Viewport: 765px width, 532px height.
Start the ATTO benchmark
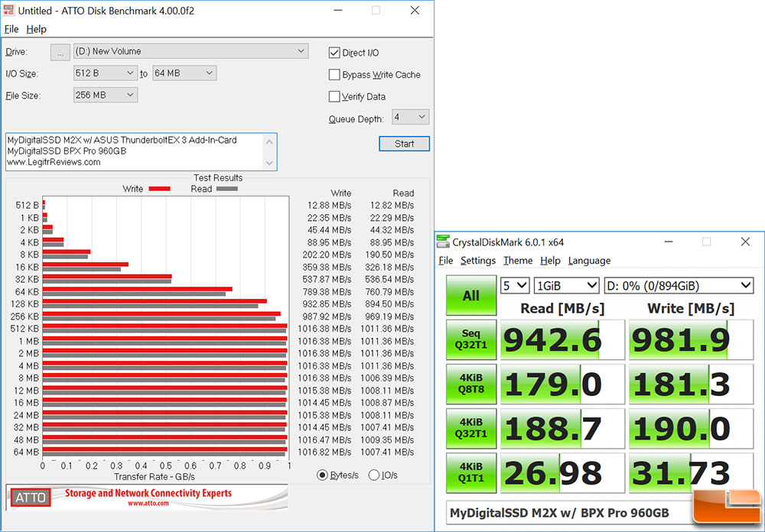404,144
